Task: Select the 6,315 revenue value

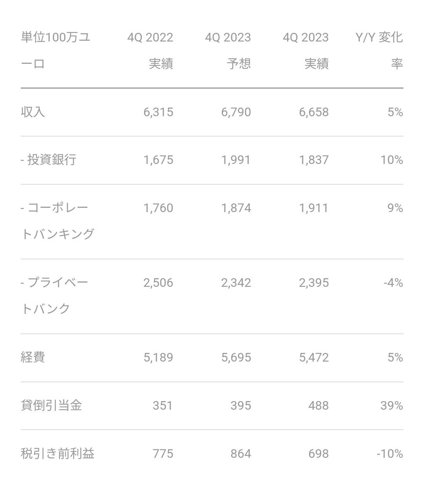Action: 158,112
